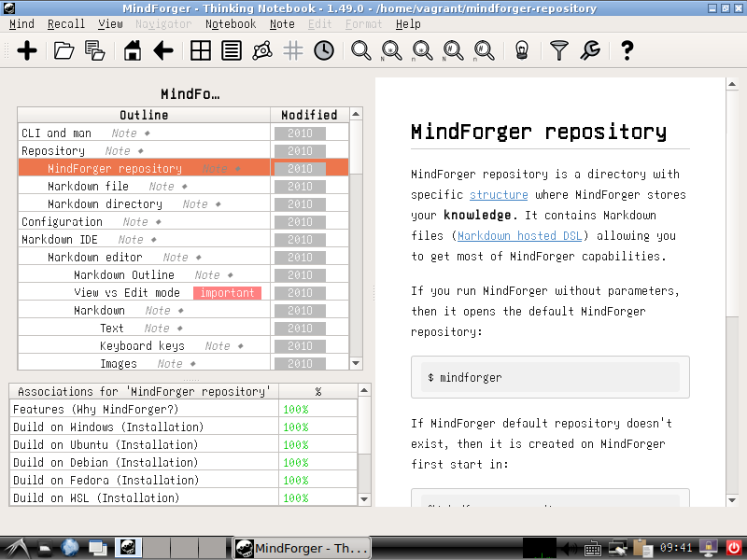This screenshot has width=747, height=560.
Task: Toggle thinking with the lightbulb icon
Action: tap(522, 50)
